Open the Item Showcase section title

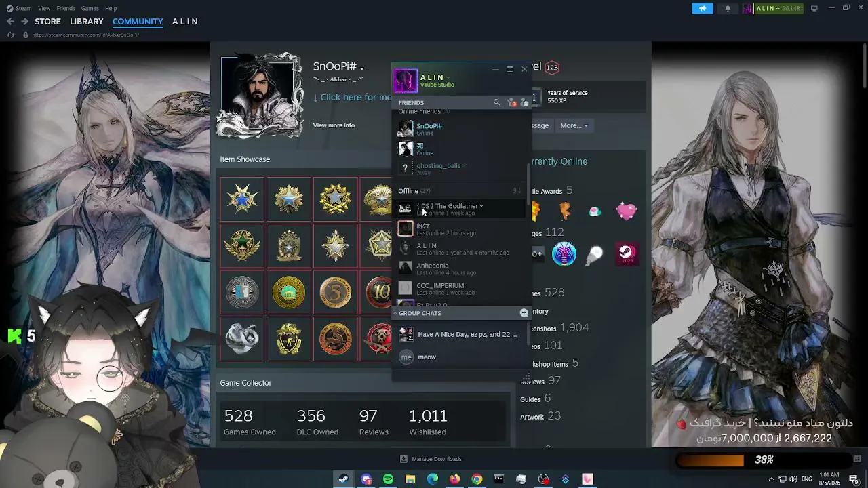click(x=245, y=159)
